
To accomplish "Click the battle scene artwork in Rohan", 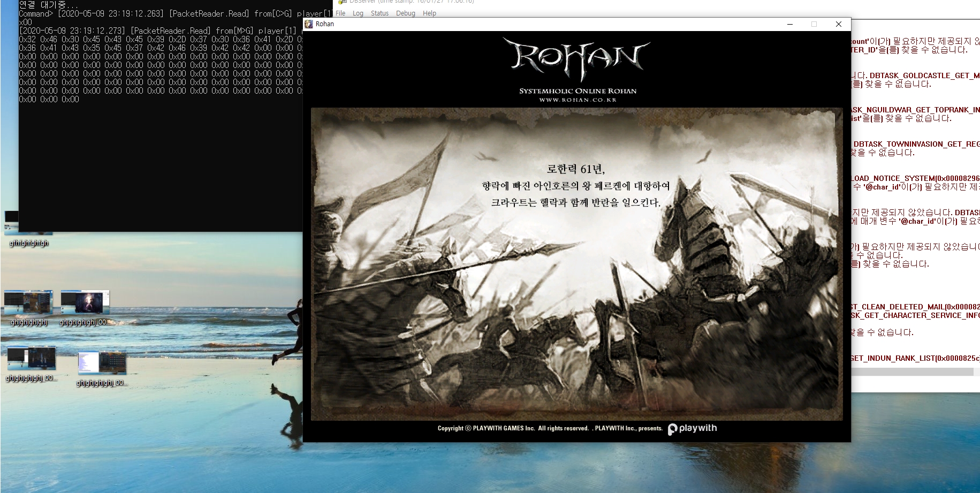I will [x=576, y=264].
